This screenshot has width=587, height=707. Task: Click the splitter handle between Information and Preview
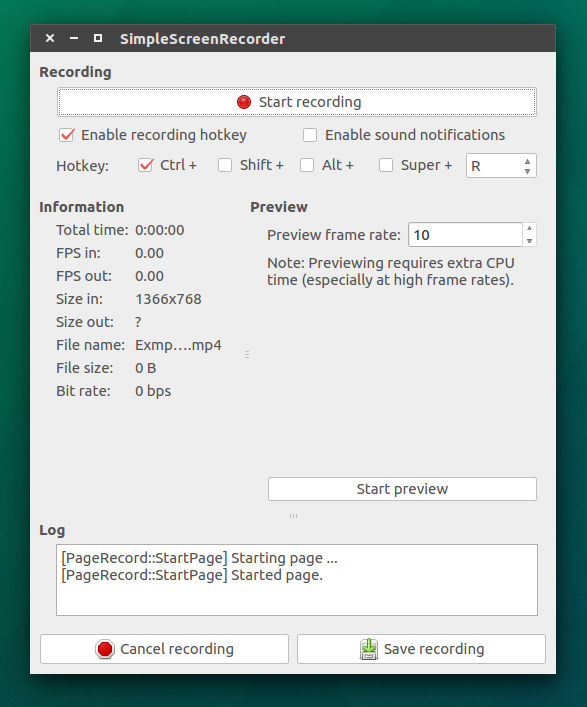click(247, 354)
